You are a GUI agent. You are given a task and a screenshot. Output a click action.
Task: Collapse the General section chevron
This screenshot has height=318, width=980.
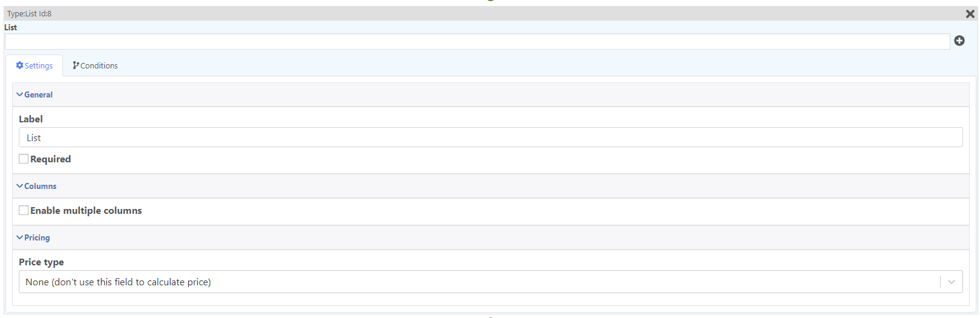coord(20,94)
